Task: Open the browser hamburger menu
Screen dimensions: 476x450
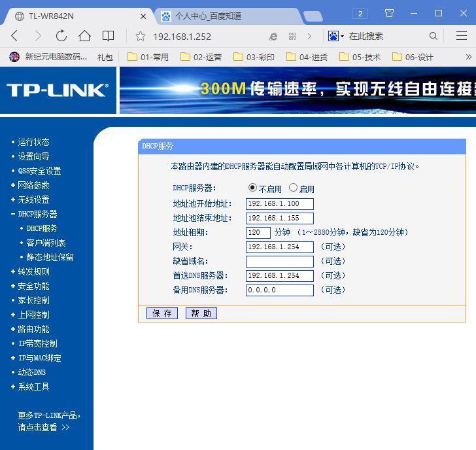Action: pos(462,36)
